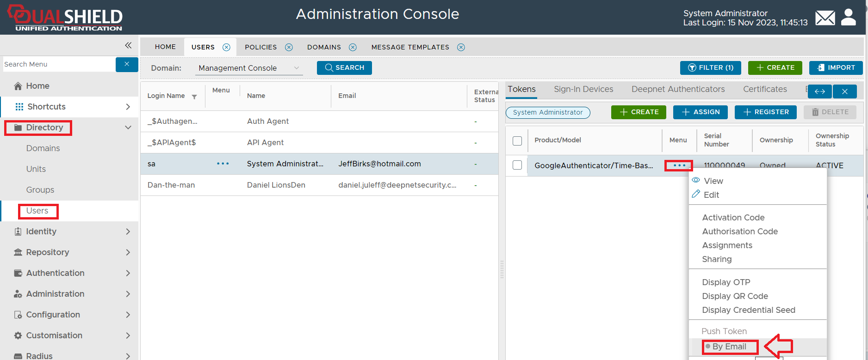Clear the Search Menu field with X button
Viewport: 868px width, 360px height.
(x=127, y=64)
